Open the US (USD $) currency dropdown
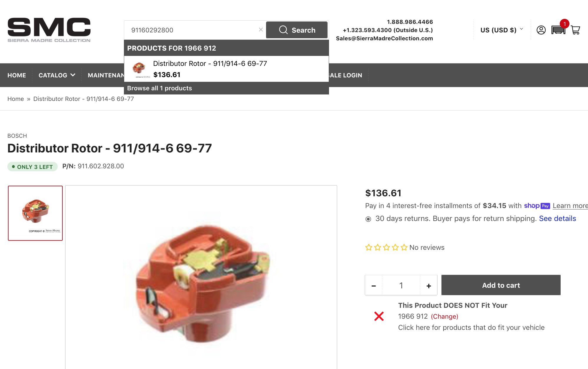This screenshot has height=369, width=588. (501, 30)
